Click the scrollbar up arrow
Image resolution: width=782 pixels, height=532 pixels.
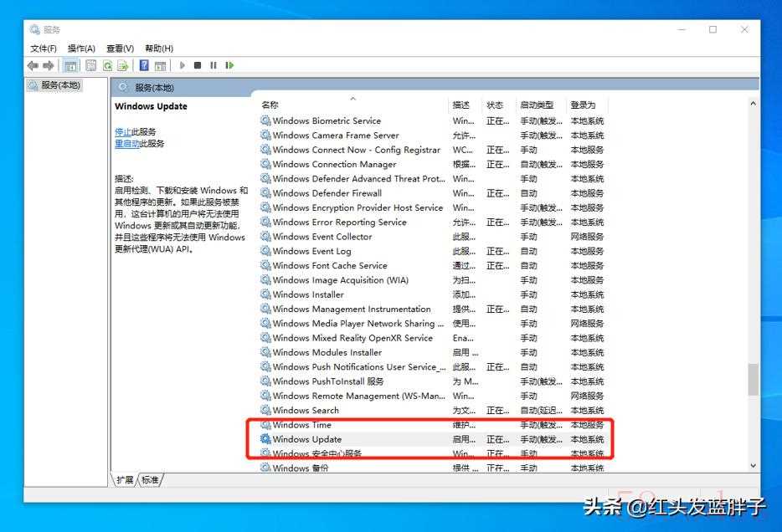[x=753, y=104]
